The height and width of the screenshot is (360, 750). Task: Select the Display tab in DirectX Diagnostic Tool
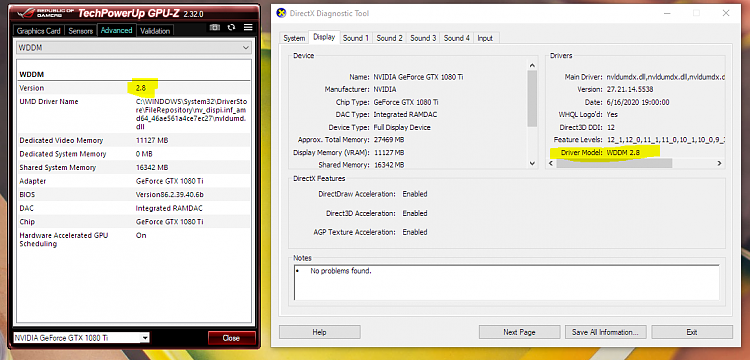[x=324, y=37]
